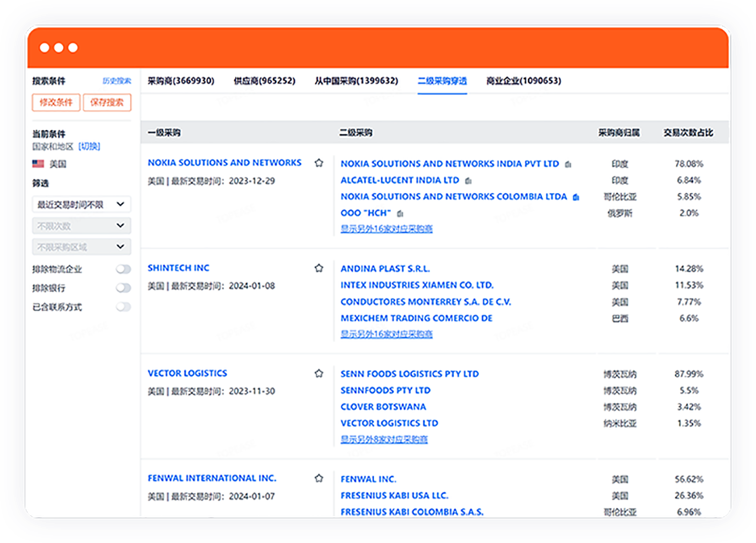Click 俄罗斯 country cell
This screenshot has height=543, width=756.
point(620,213)
